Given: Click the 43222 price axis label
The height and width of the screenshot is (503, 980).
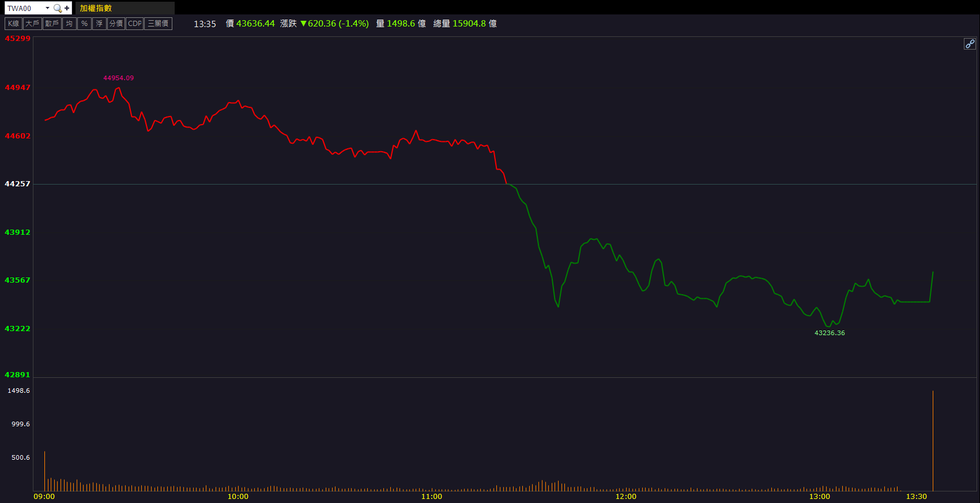Looking at the screenshot, I should pos(17,329).
